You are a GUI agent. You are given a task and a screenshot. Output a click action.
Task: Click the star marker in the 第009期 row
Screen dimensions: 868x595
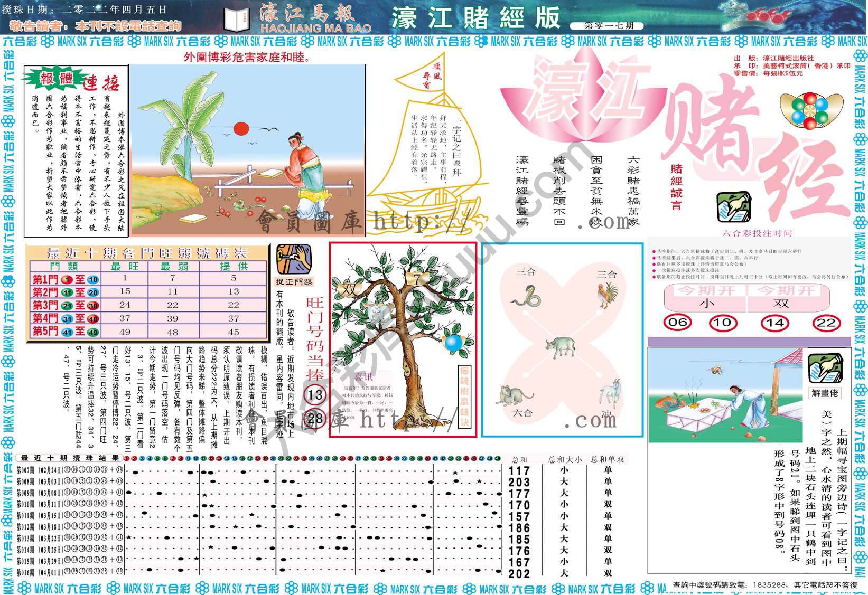click(x=204, y=495)
